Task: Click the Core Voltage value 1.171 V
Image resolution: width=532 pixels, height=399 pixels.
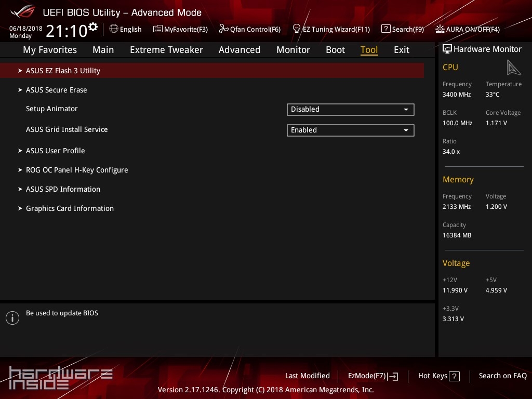Action: click(x=496, y=123)
